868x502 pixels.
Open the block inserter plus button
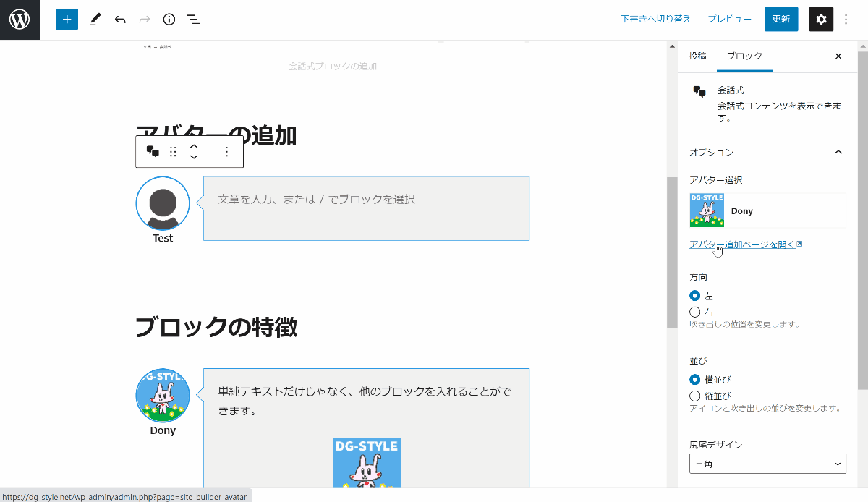[x=67, y=20]
